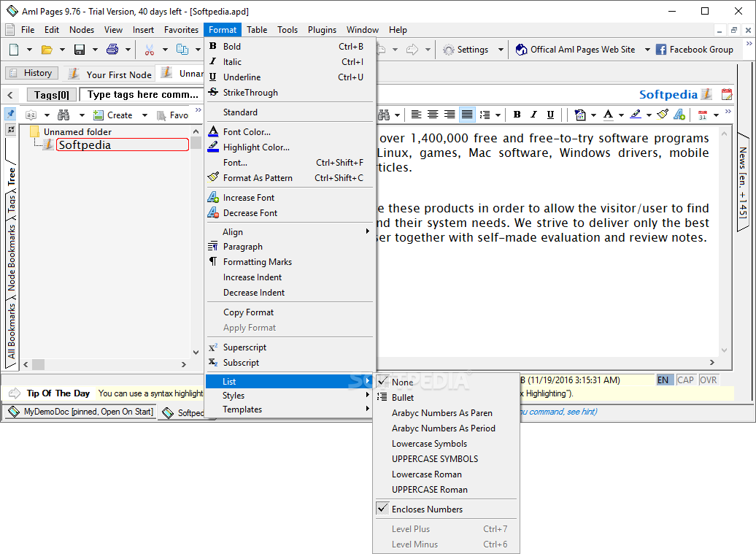
Task: Click the Align Left editor icon
Action: click(416, 115)
